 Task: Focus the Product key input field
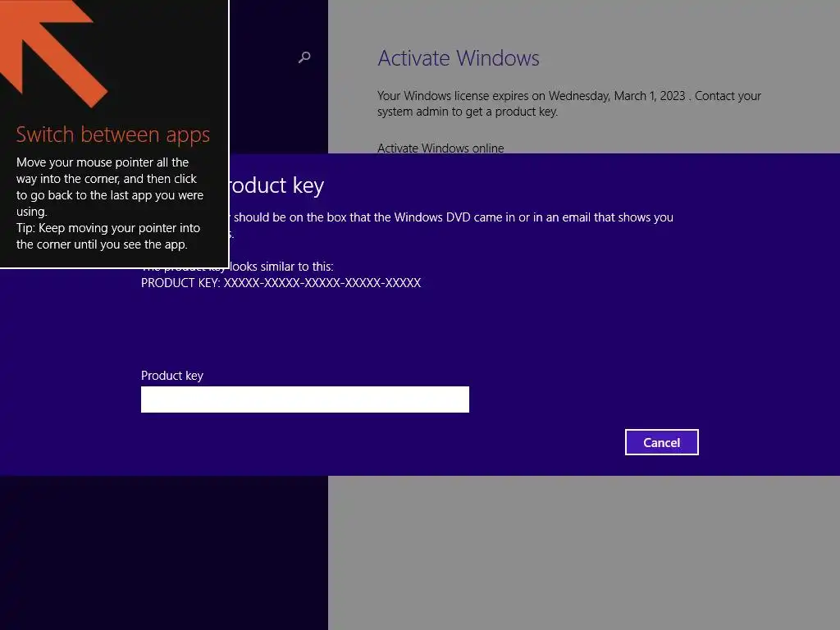click(x=305, y=399)
